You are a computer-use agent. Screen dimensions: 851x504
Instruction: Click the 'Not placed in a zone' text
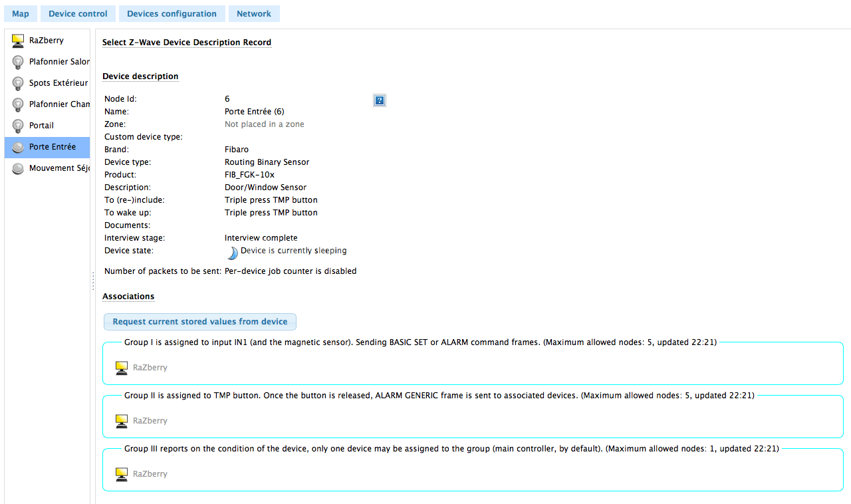pos(265,124)
